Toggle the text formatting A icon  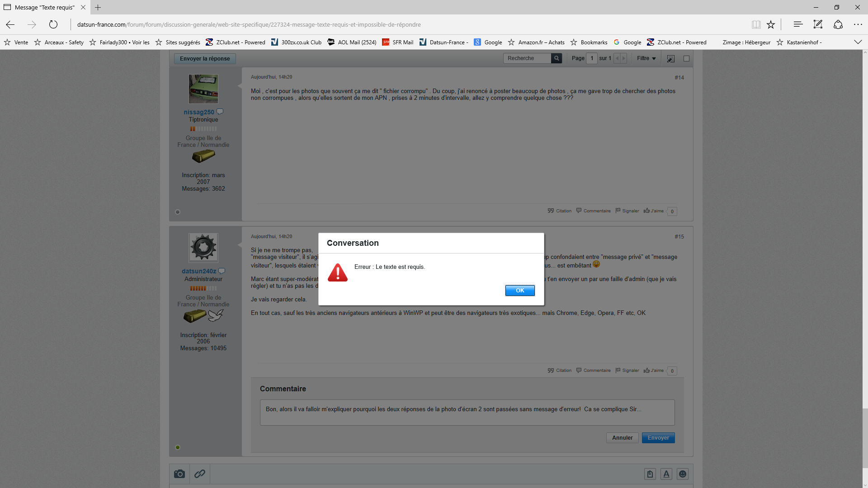[666, 474]
